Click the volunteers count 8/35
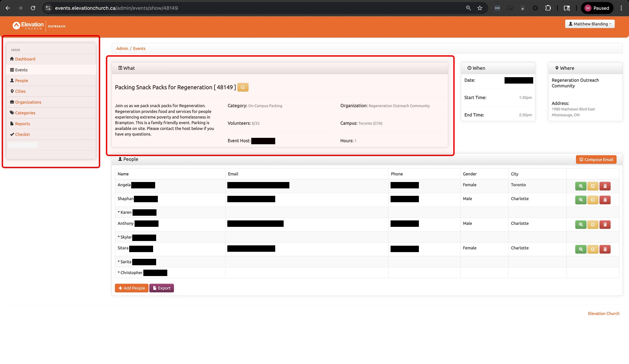Viewport: 629px width, 364px height. pos(256,123)
